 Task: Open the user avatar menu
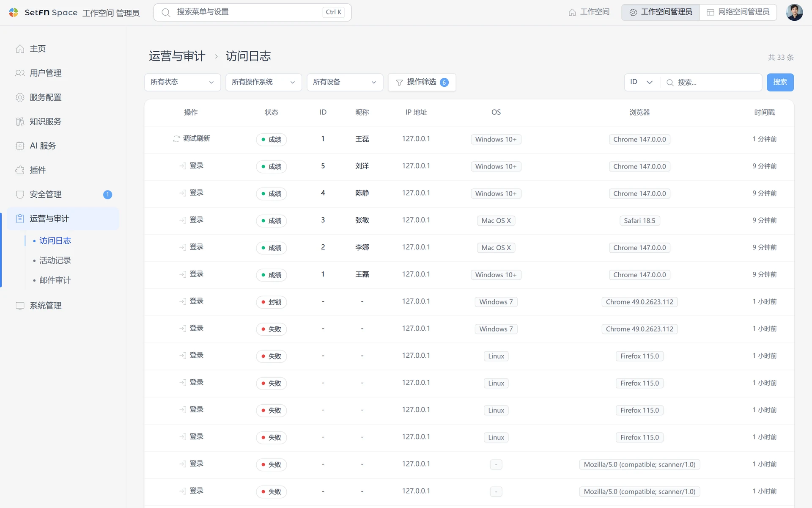point(794,12)
